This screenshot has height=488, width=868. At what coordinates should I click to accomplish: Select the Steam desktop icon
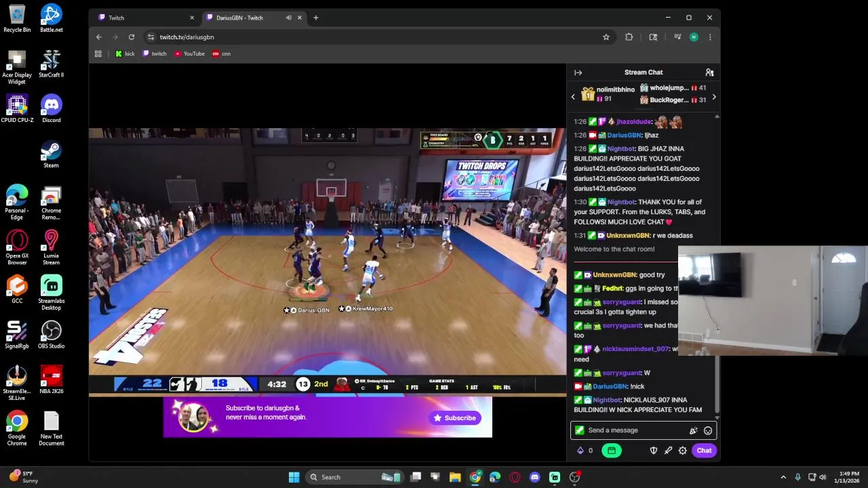(x=51, y=155)
